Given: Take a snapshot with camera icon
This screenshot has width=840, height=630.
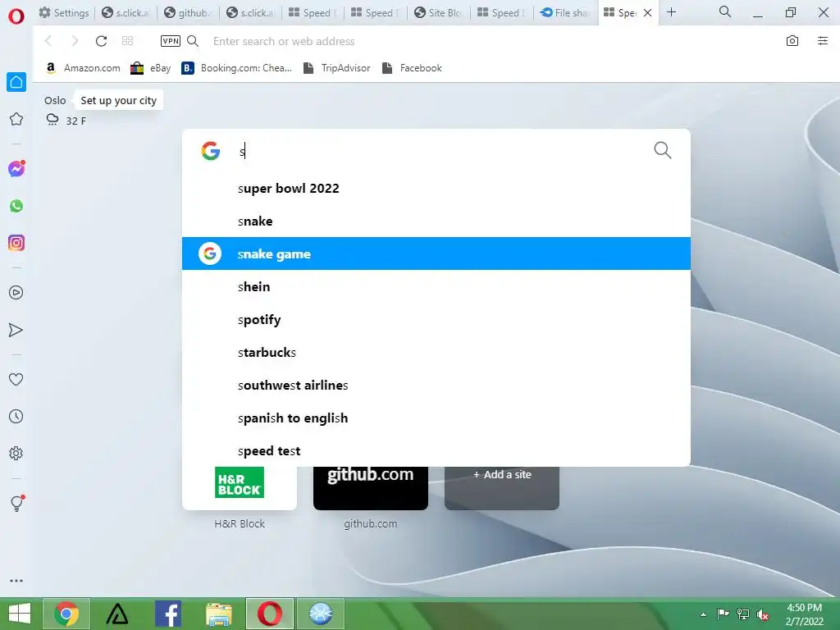Looking at the screenshot, I should tap(792, 41).
